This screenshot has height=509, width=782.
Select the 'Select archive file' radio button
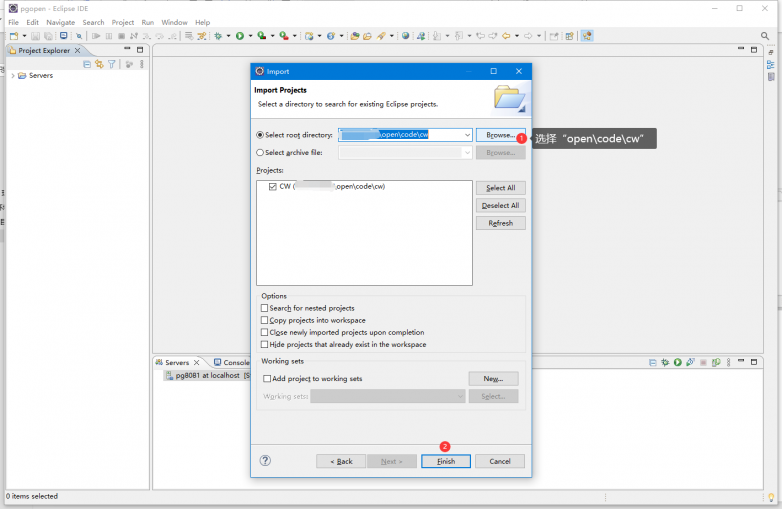click(261, 153)
